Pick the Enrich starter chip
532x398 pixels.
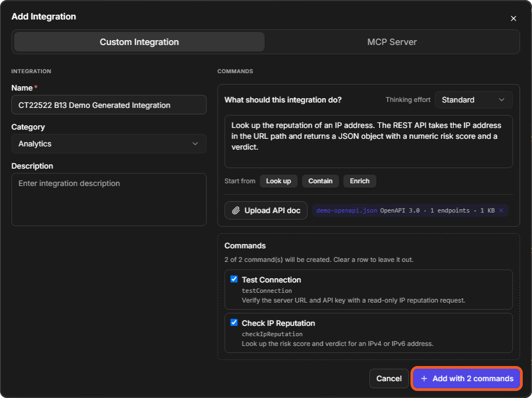[360, 181]
